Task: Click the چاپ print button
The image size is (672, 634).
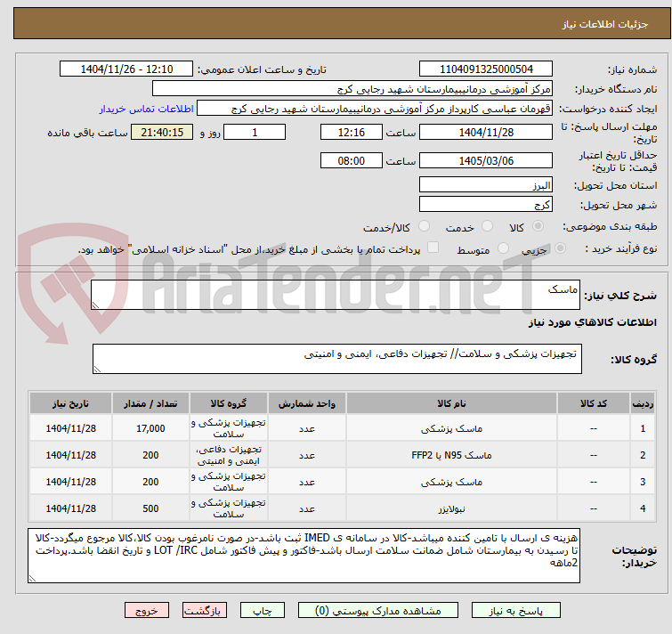Action: [263, 611]
